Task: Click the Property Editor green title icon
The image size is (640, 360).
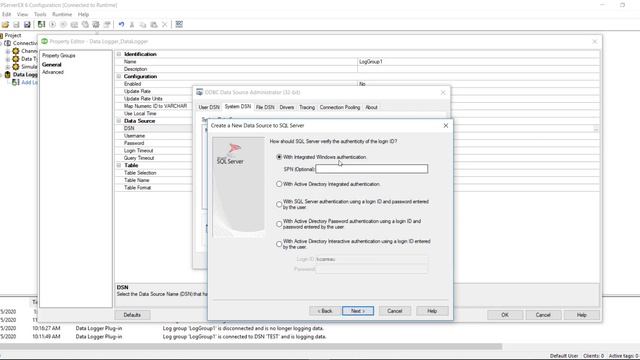Action: point(44,41)
